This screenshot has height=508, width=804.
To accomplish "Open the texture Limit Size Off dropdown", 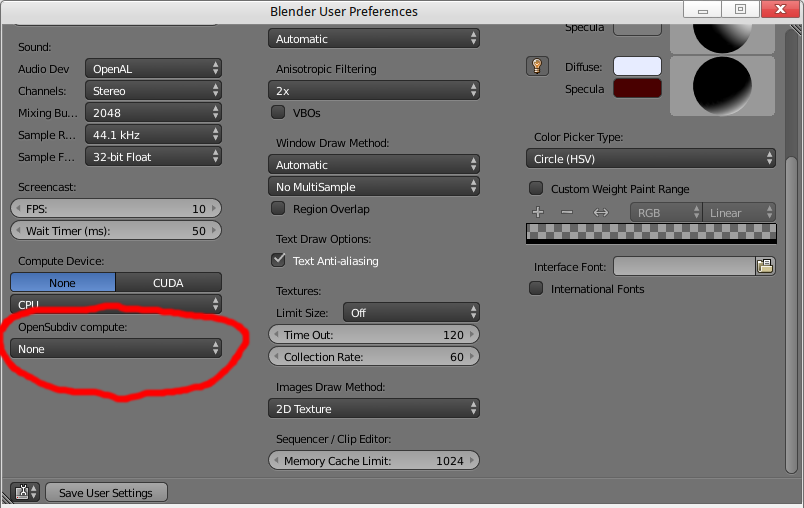I will tap(411, 312).
